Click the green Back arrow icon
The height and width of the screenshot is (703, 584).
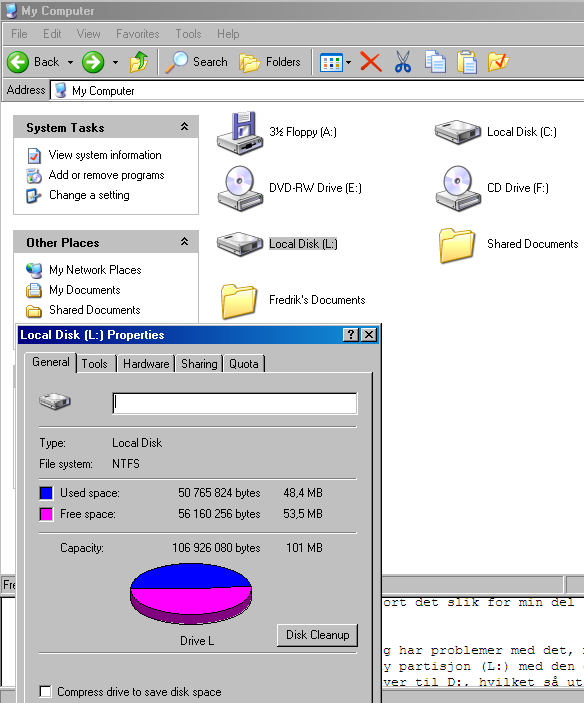click(18, 62)
